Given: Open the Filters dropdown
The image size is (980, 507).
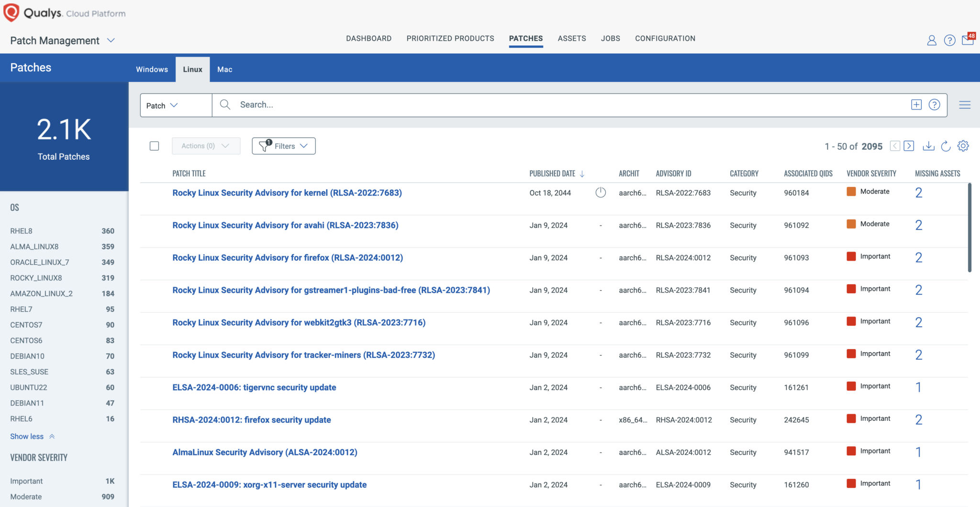Looking at the screenshot, I should coord(283,146).
